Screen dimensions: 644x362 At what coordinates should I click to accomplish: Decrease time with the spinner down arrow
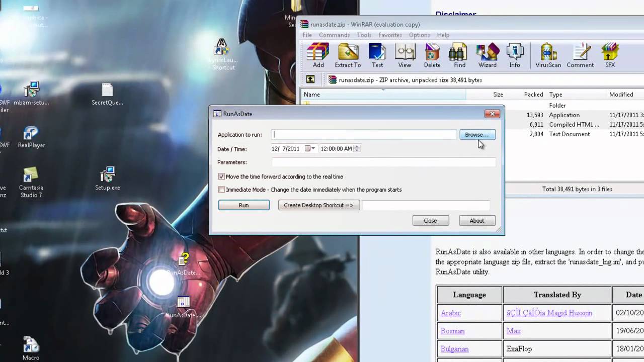click(357, 150)
